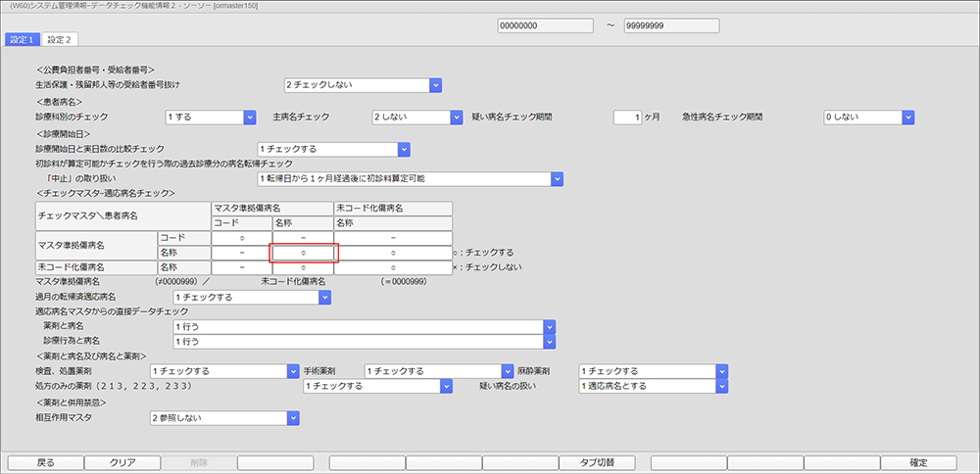Click the タブ切替 button
The width and height of the screenshot is (980, 474).
[597, 462]
